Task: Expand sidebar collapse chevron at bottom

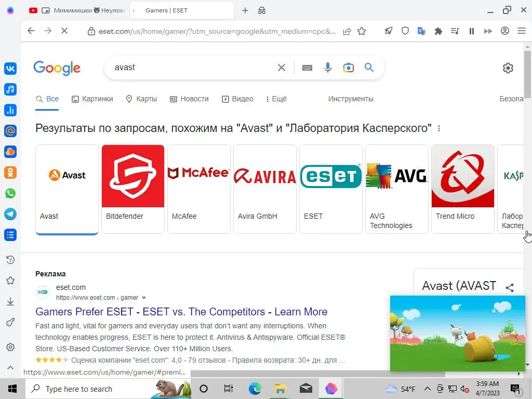Action: tap(10, 367)
